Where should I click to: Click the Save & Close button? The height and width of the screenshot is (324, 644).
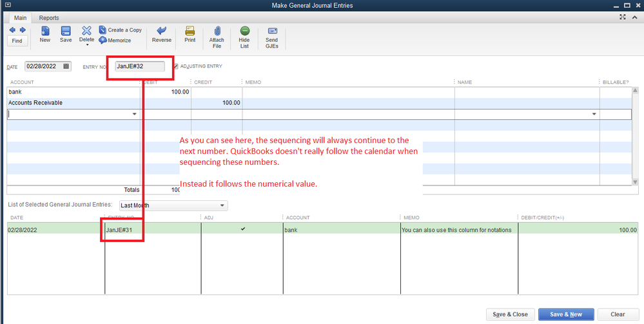click(510, 314)
